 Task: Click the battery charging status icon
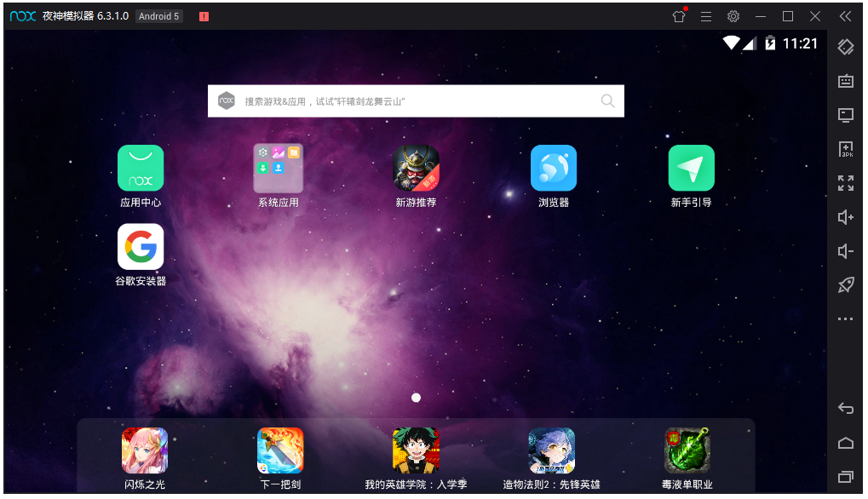click(769, 43)
